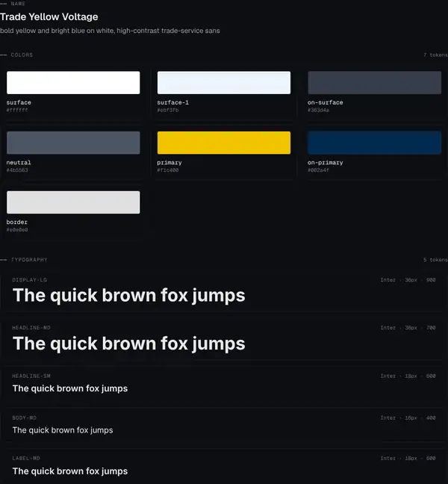The width and height of the screenshot is (448, 484).
Task: Click the 'surface' token name
Action: (x=19, y=102)
